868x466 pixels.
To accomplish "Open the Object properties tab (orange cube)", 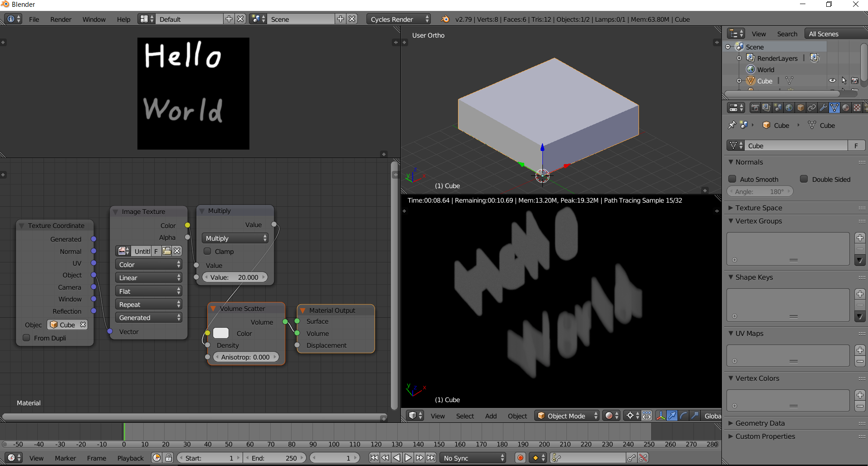I will (800, 108).
